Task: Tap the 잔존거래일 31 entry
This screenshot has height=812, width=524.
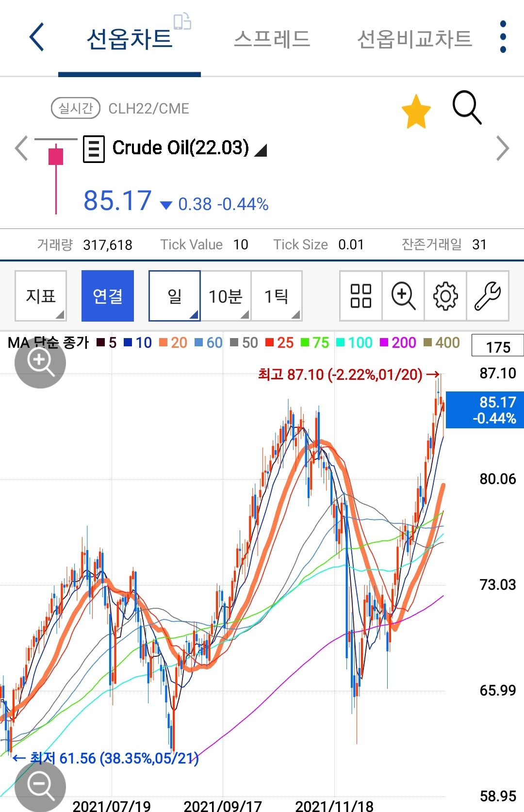Action: pyautogui.click(x=444, y=244)
